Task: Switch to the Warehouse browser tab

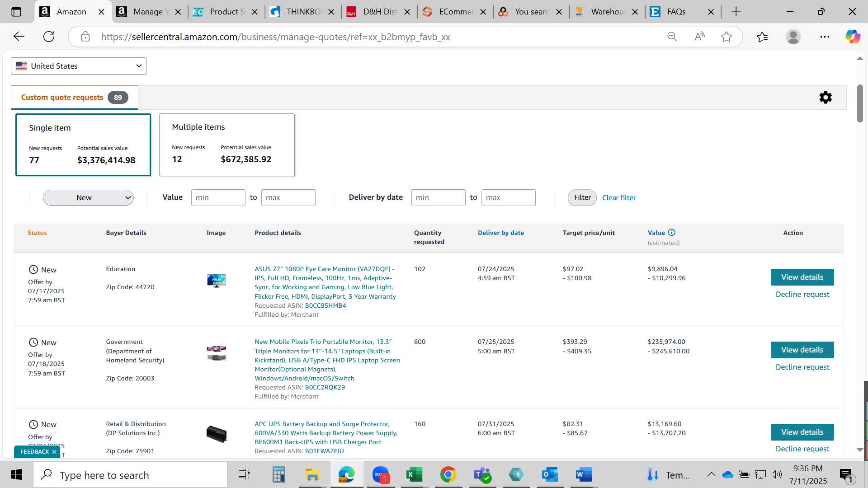Action: [606, 12]
